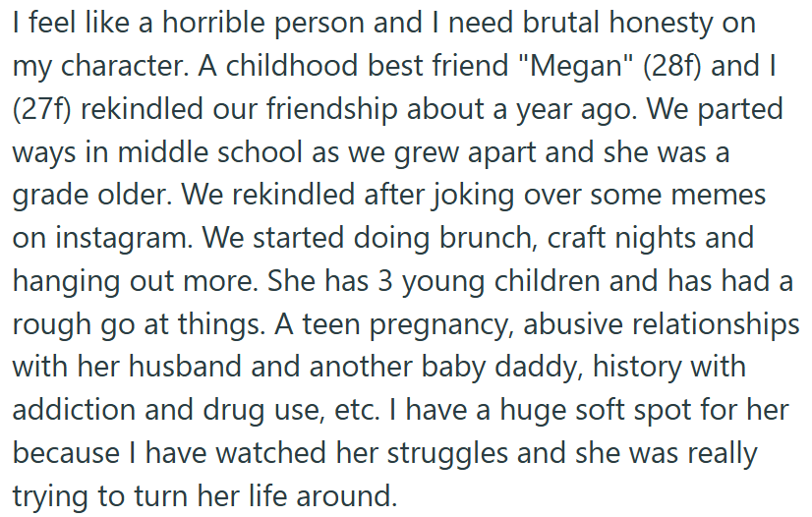
Task: Click the age tag (28f)
Action: tap(672, 66)
